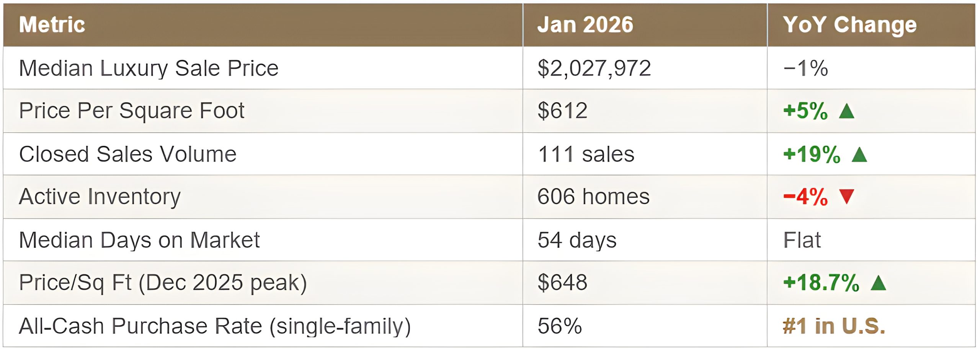Image resolution: width=980 pixels, height=350 pixels.
Task: Select the YoY Change column header
Action: tap(849, 25)
